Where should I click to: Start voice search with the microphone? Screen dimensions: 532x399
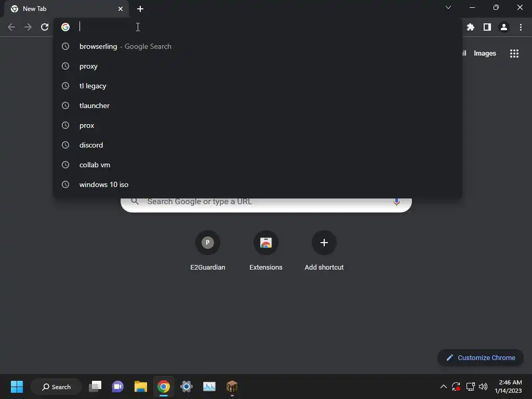[396, 202]
